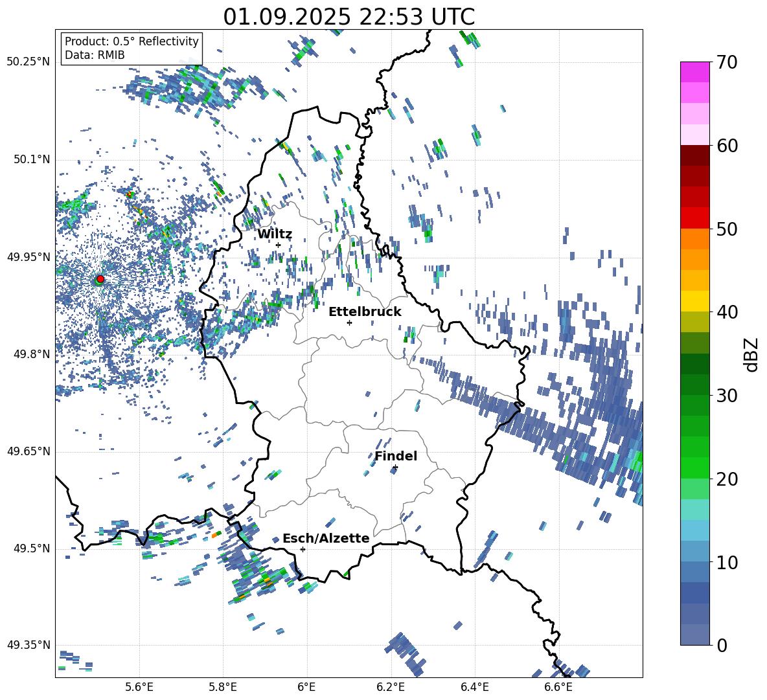Click the colorbar tick label 10
Viewport: 767px width, 700px height.
(726, 562)
